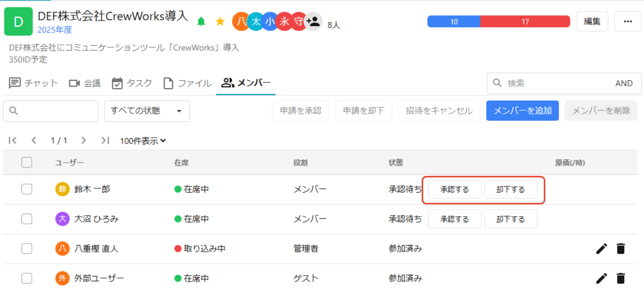644x292 pixels.
Task: Click the add-member person icon in header
Action: (x=313, y=21)
